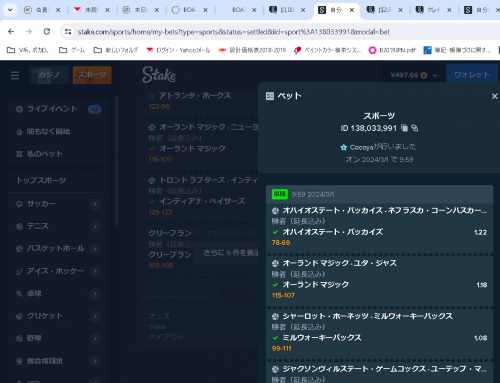The height and width of the screenshot is (383, 500).
Task: Open ログイン - Yahoo!メール bookmark
Action: (178, 50)
